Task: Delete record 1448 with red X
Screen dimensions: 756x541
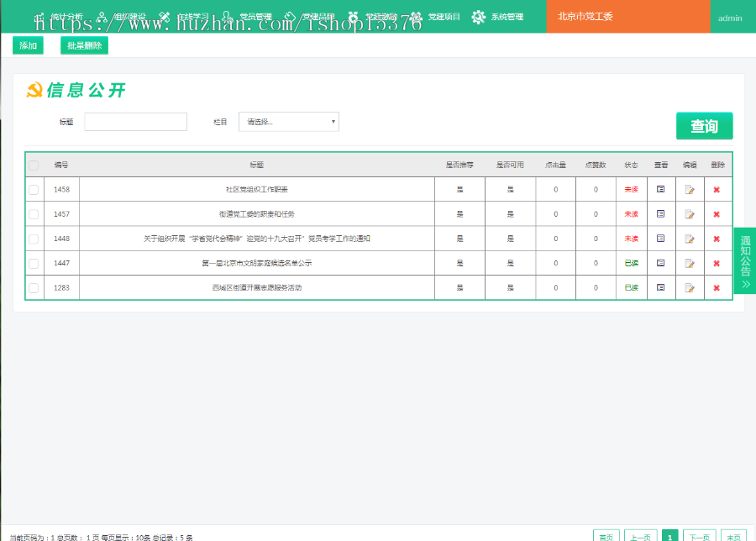Action: (717, 239)
